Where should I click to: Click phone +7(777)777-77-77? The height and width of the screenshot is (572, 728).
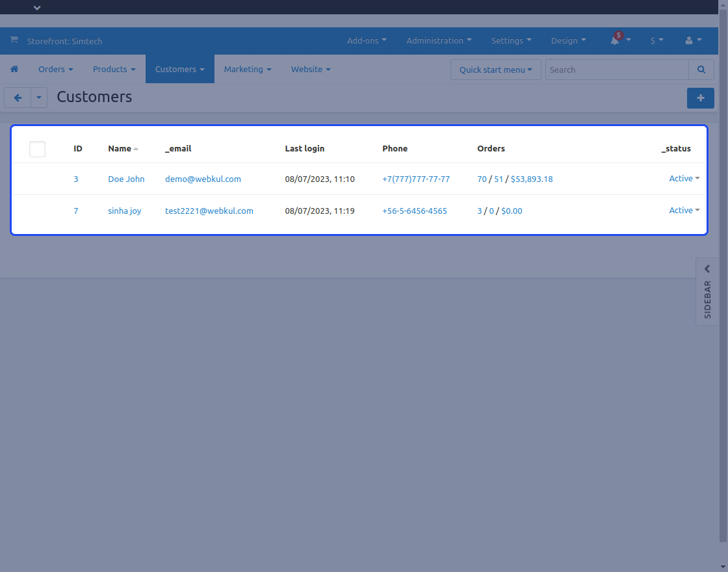click(x=416, y=179)
